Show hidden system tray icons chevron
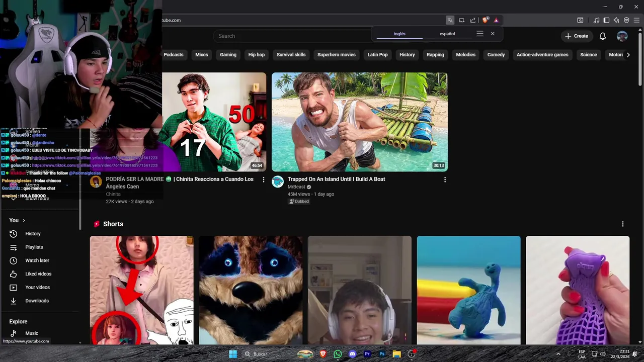Image resolution: width=644 pixels, height=362 pixels. [558, 354]
